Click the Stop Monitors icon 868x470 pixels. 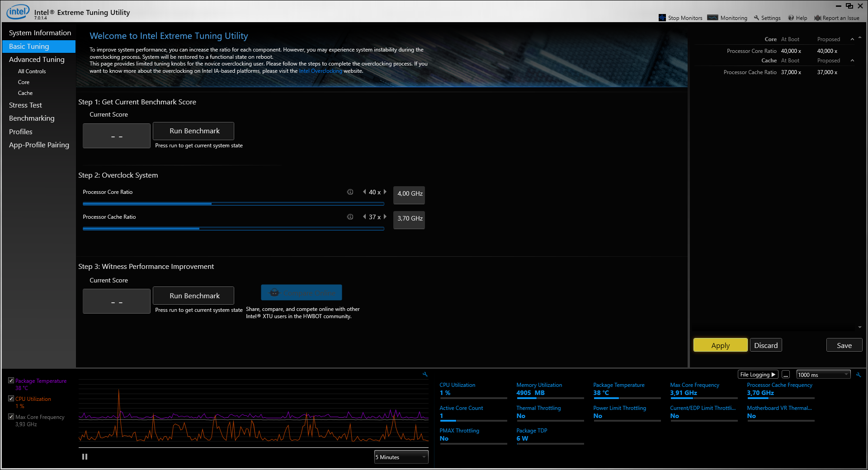pyautogui.click(x=662, y=18)
